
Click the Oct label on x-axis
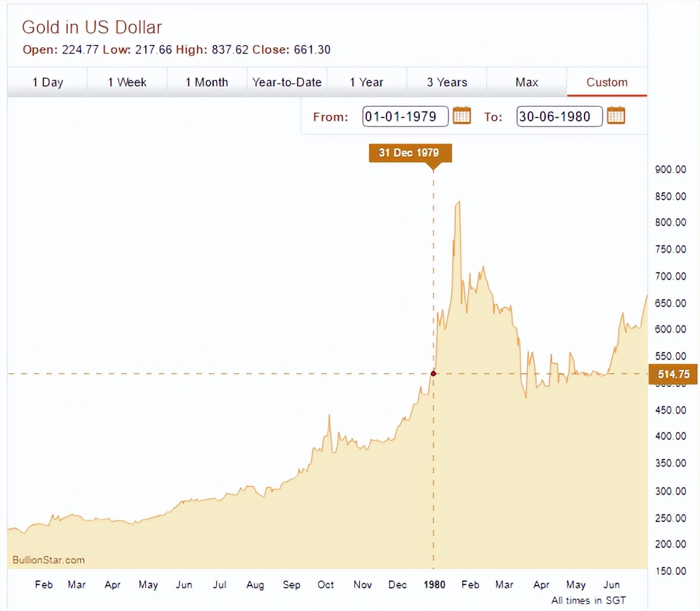[326, 585]
